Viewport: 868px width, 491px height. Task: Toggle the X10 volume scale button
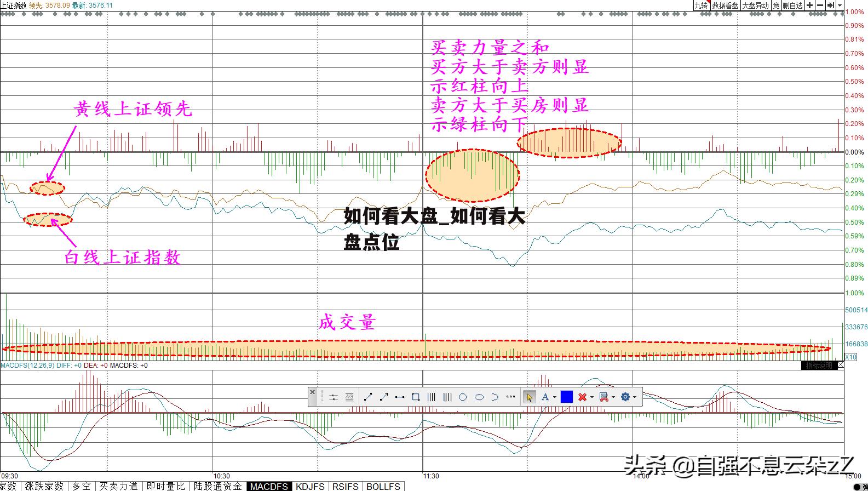[850, 357]
